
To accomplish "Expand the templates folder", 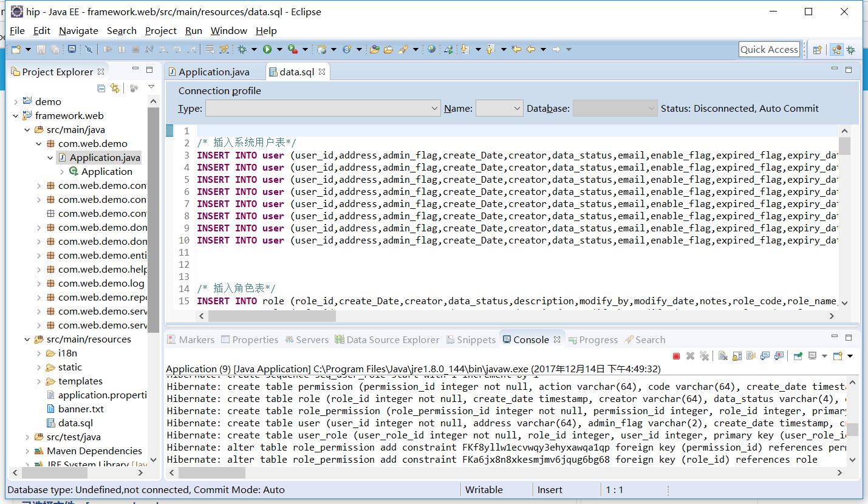I will [x=39, y=381].
